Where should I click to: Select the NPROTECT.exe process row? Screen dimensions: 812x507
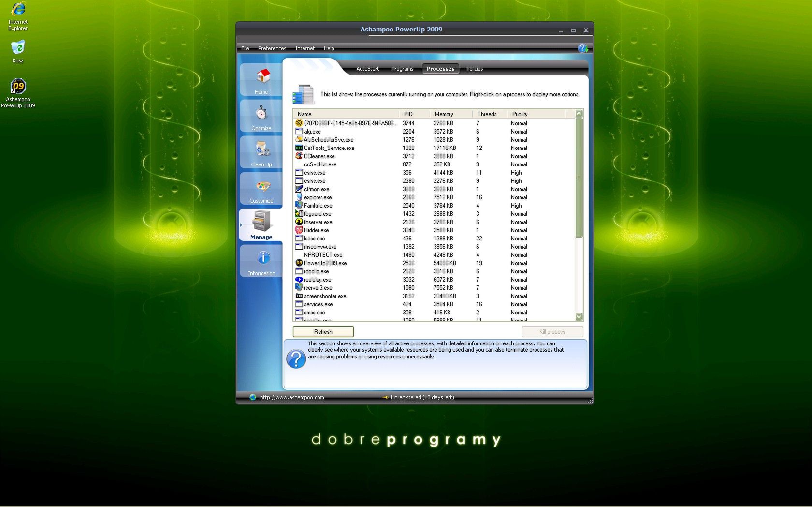[x=434, y=254]
